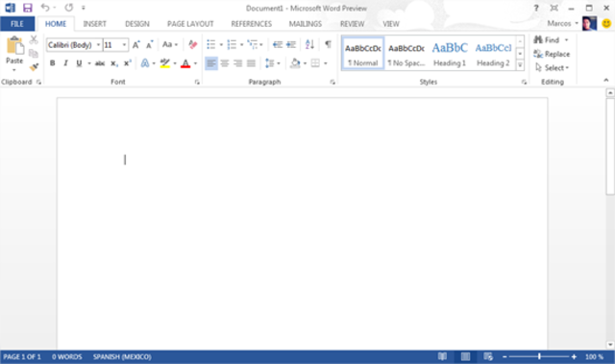Screen dimensions: 615x364
Task: Apply subscript formatting
Action: click(113, 63)
